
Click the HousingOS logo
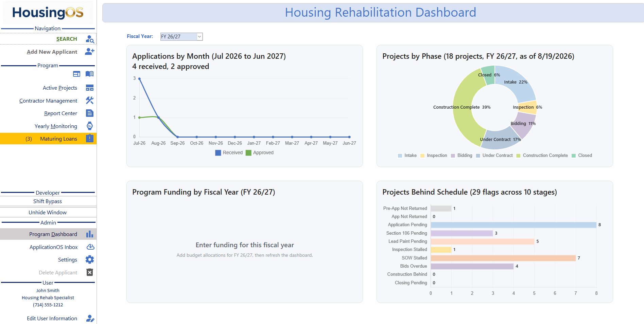pos(48,13)
